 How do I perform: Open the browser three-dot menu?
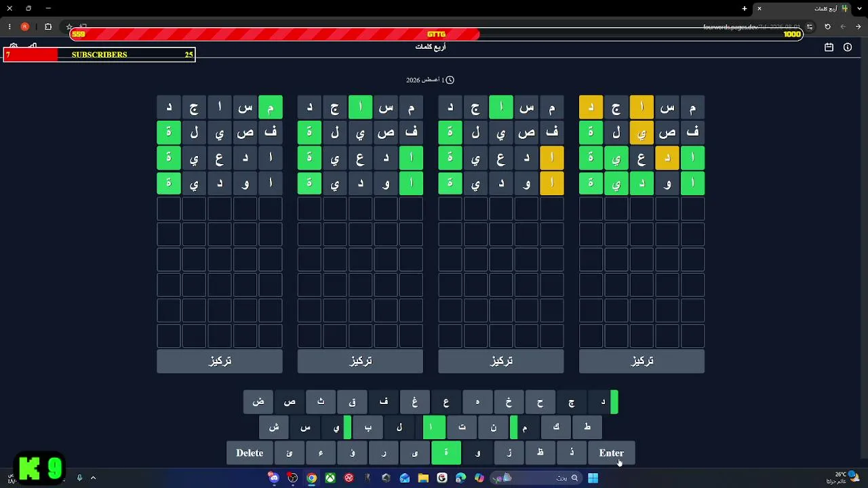tap(9, 27)
